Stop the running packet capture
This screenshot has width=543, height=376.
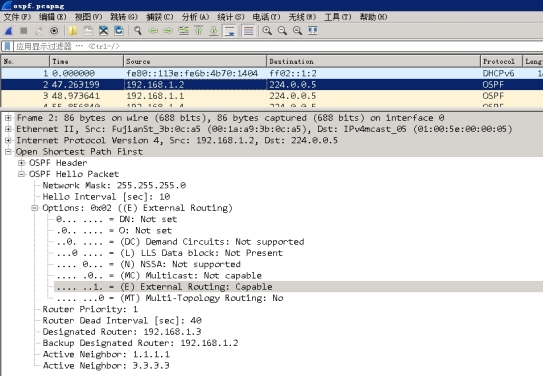24,31
